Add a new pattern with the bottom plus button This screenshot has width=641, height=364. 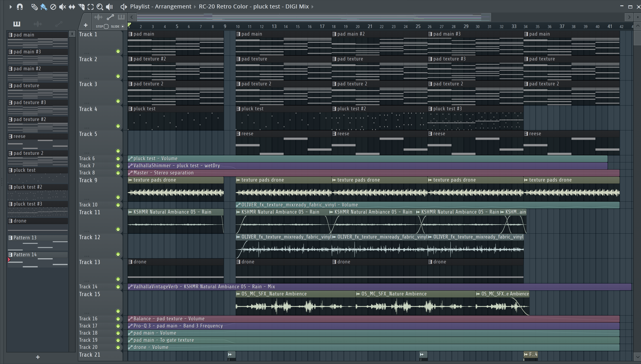[38, 357]
